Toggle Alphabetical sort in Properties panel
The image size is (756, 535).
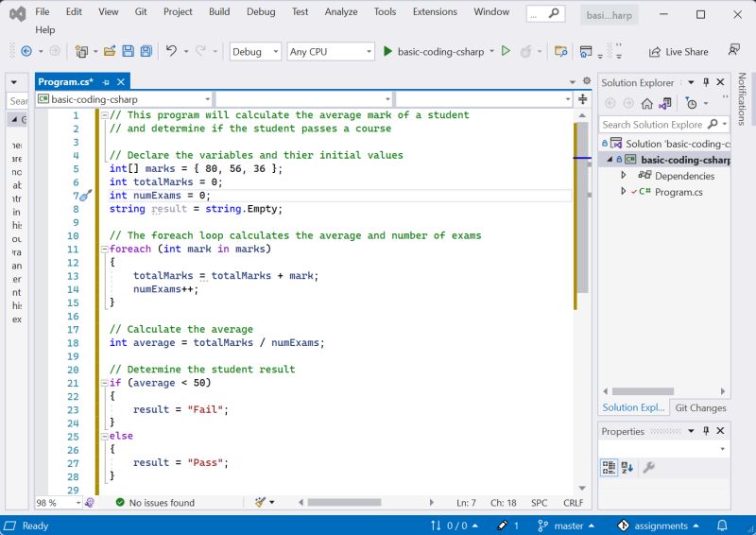pyautogui.click(x=627, y=467)
